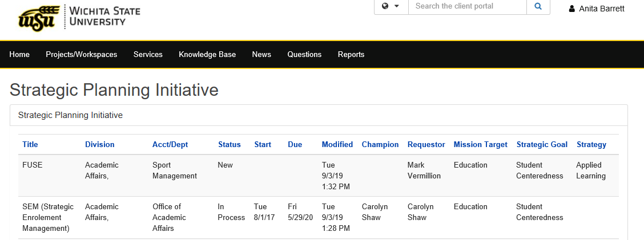Screen dimensions: 644x240
Task: Click the Applied Learning strategy cell
Action: [x=590, y=170]
